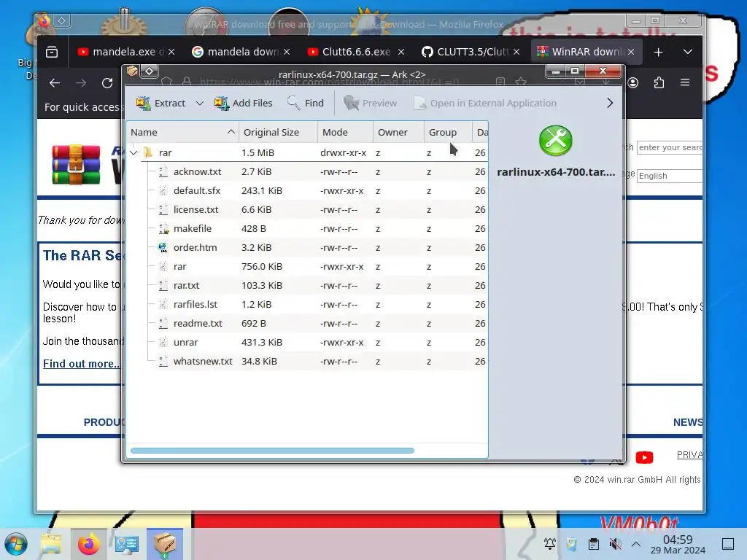Close the Clutt6.6.6.exe tab
Screen dimensions: 747x560
tap(401, 52)
